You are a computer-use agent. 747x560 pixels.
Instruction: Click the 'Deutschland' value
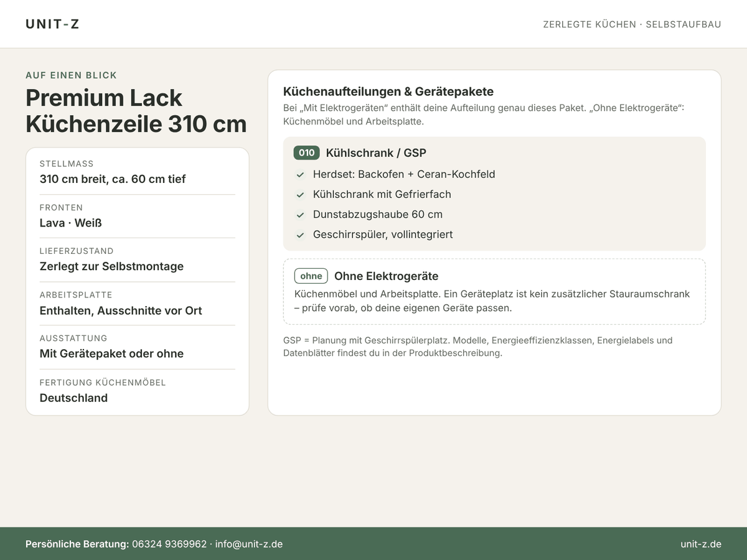(x=73, y=398)
